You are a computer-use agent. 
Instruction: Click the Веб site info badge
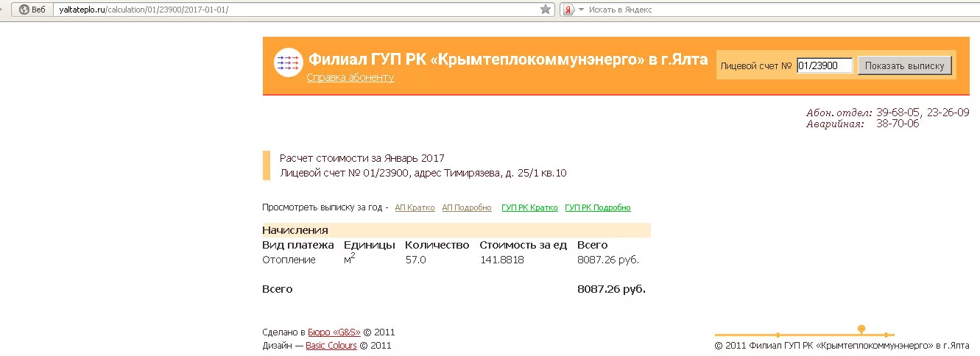[x=33, y=10]
